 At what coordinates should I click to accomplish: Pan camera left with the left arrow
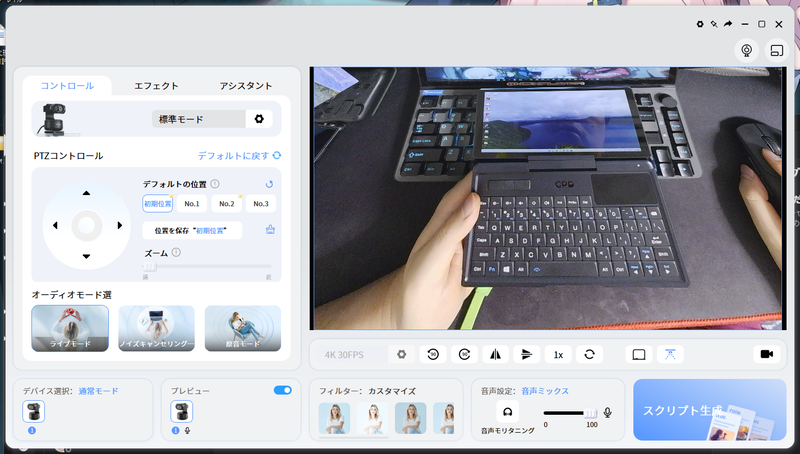click(x=55, y=225)
